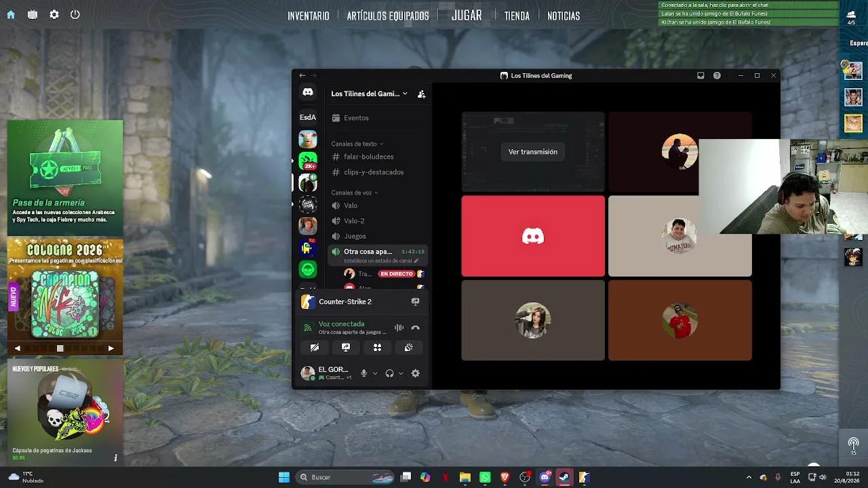Open Discord direct messages home icon
868x488 pixels.
[308, 92]
